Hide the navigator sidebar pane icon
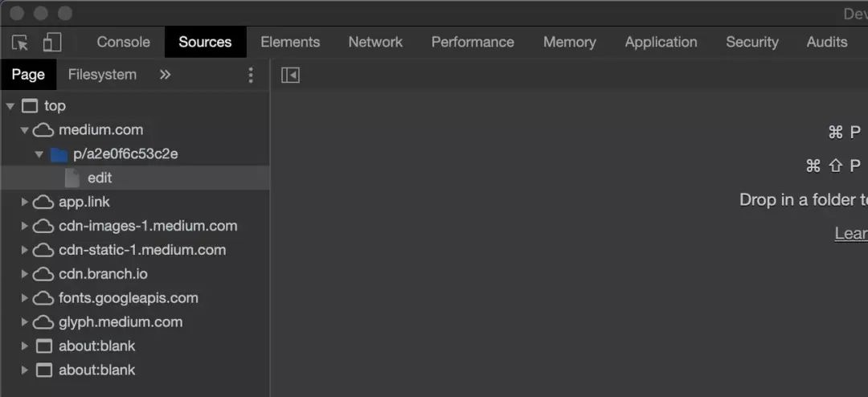Viewport: 868px width, 397px height. click(290, 75)
